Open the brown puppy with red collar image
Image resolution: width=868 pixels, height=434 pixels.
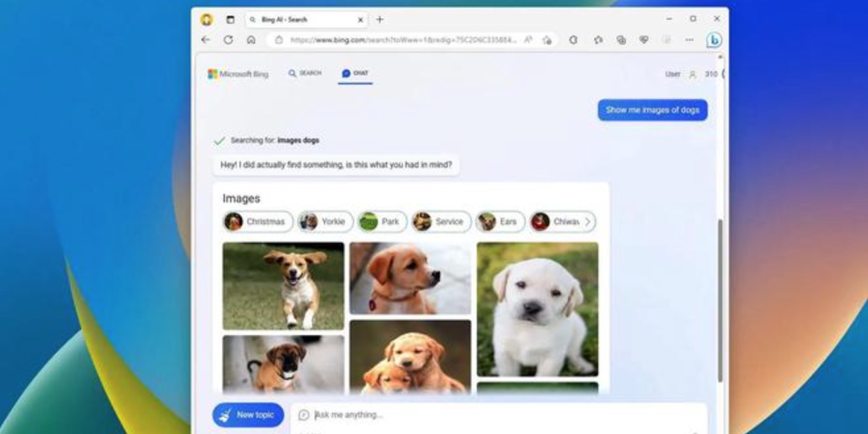coord(410,278)
